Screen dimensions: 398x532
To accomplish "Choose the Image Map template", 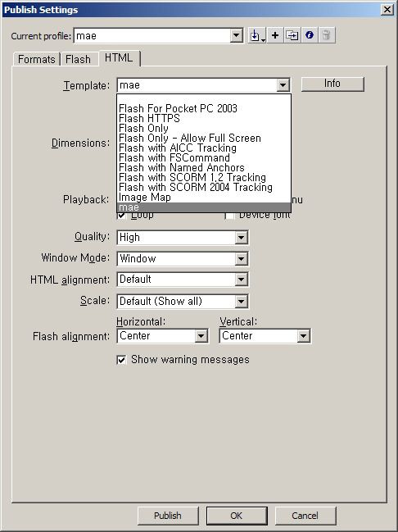I will click(x=203, y=197).
